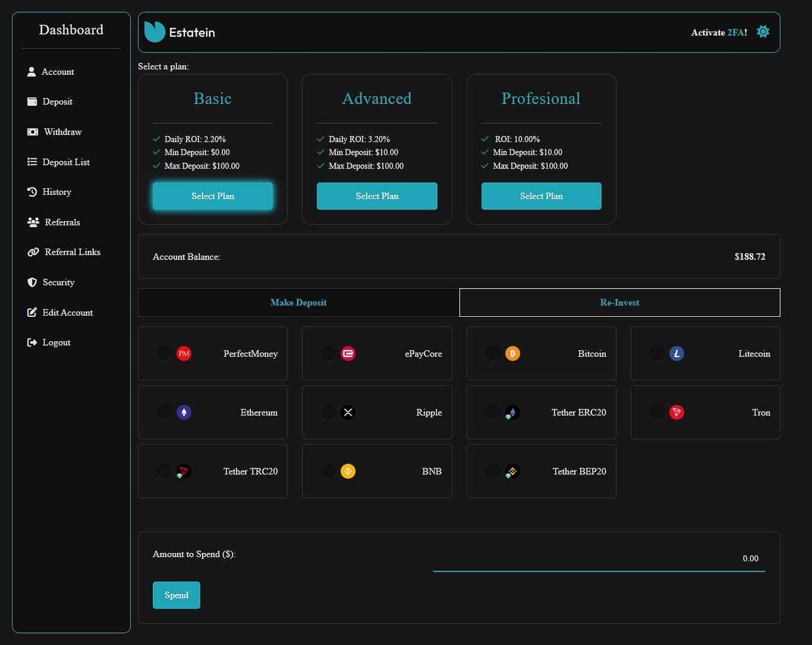Click the Logout arrow icon
812x645 pixels.
point(32,343)
